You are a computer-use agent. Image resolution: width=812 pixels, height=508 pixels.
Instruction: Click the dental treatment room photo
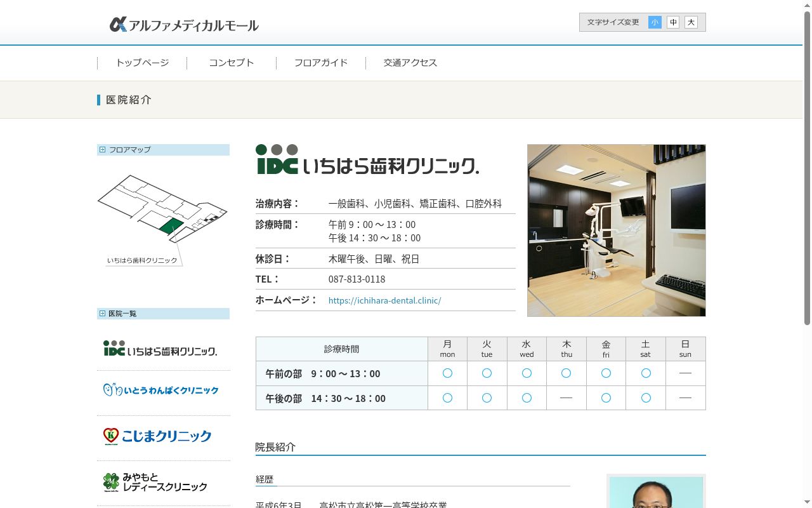(616, 230)
